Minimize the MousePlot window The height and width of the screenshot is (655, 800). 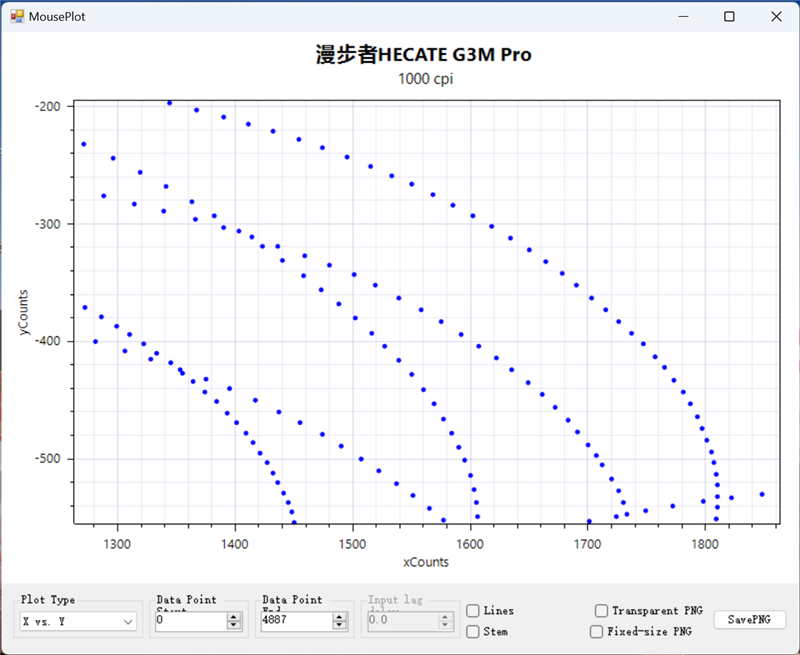point(683,16)
